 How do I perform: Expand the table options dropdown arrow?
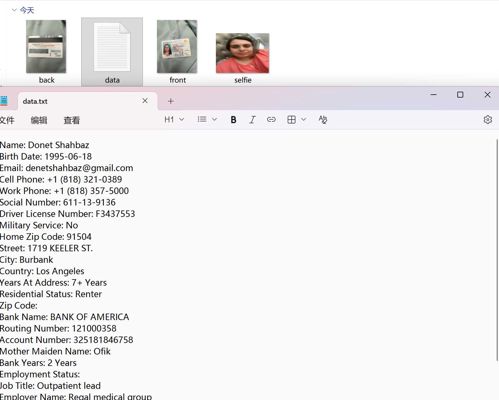tap(303, 119)
